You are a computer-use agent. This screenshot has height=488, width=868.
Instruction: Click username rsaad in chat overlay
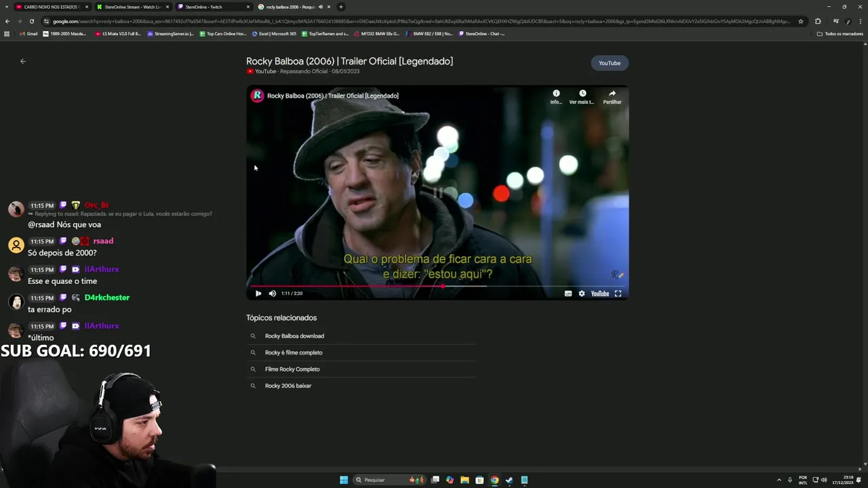point(103,241)
